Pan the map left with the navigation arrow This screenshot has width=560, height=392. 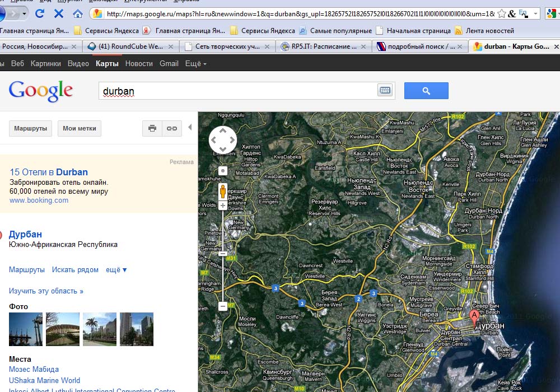(213, 140)
